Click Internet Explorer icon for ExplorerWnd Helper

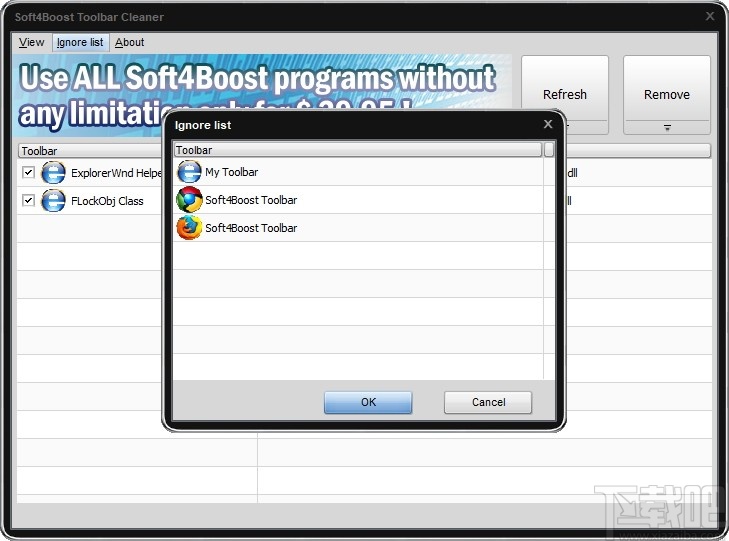coord(53,173)
